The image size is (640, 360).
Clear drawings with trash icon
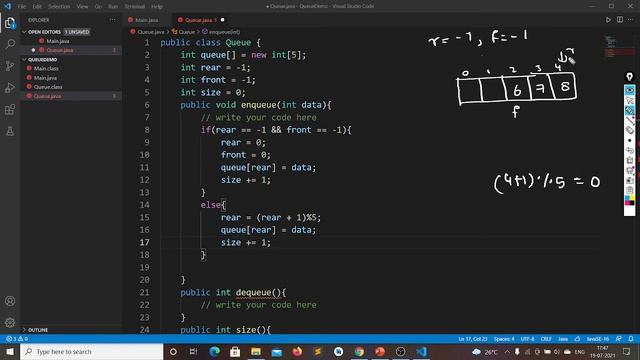629,160
